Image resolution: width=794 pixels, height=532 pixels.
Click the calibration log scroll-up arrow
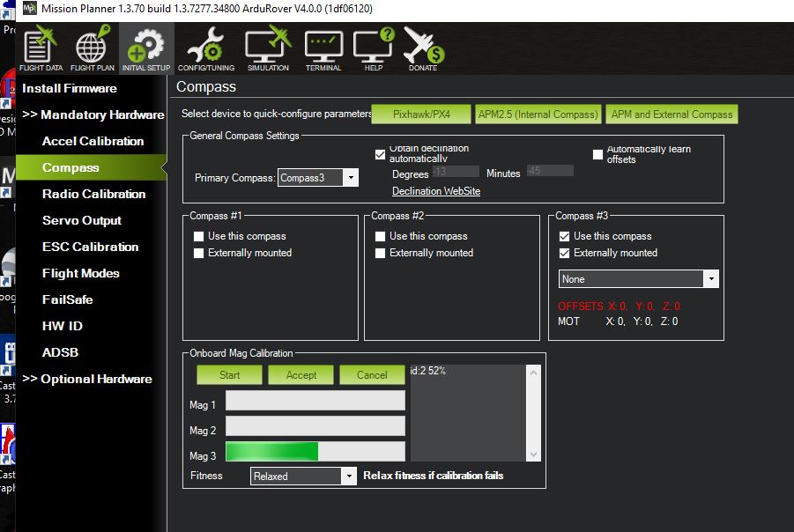[x=533, y=373]
